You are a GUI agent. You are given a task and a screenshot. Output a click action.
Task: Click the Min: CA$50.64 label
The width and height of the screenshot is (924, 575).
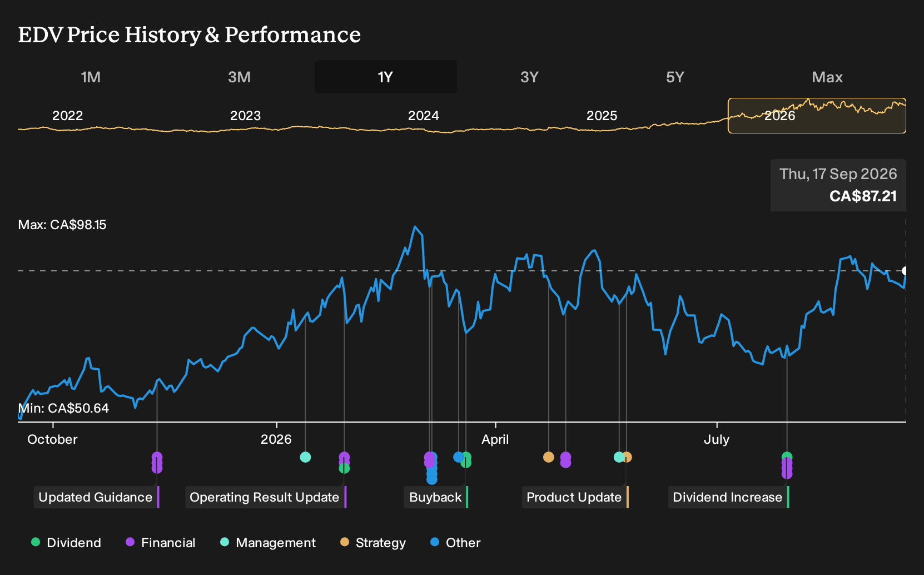click(63, 408)
